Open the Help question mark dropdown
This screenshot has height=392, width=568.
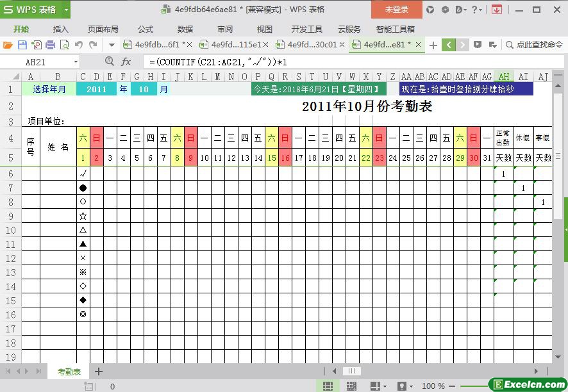[477, 10]
